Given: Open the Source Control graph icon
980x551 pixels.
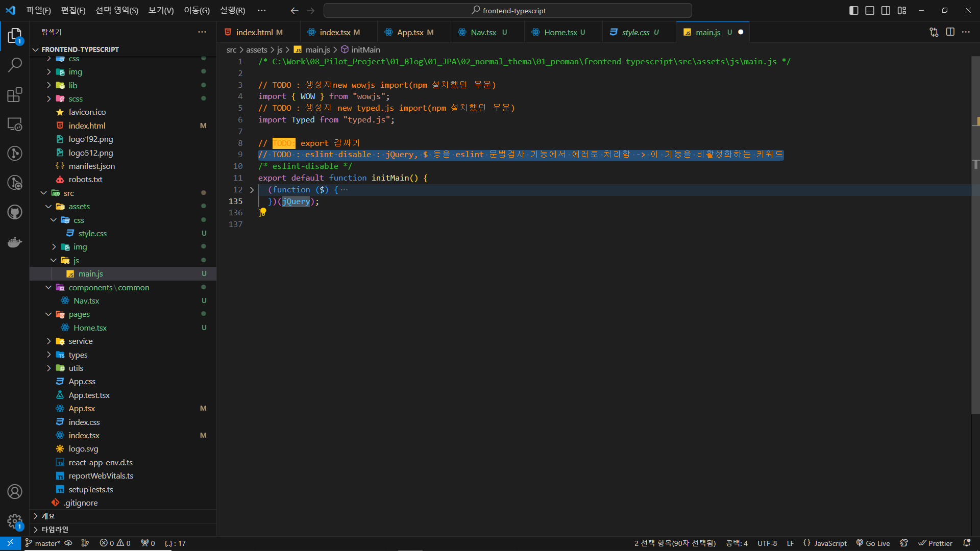Looking at the screenshot, I should pos(15,153).
